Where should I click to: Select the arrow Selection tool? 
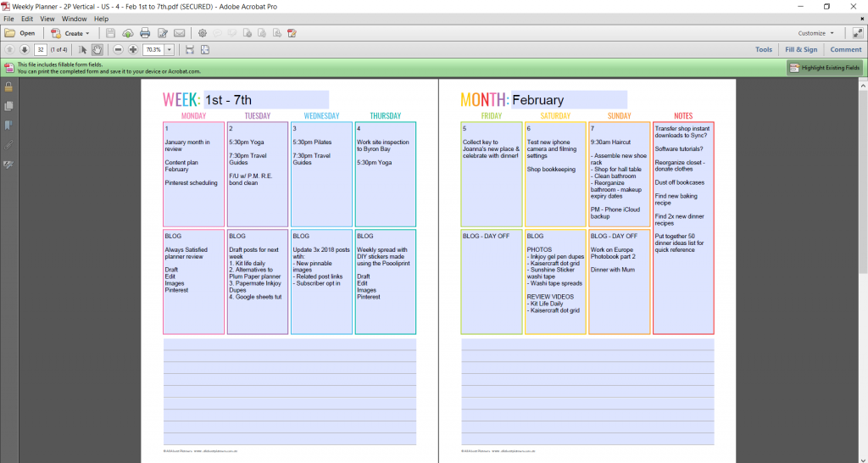(x=82, y=50)
